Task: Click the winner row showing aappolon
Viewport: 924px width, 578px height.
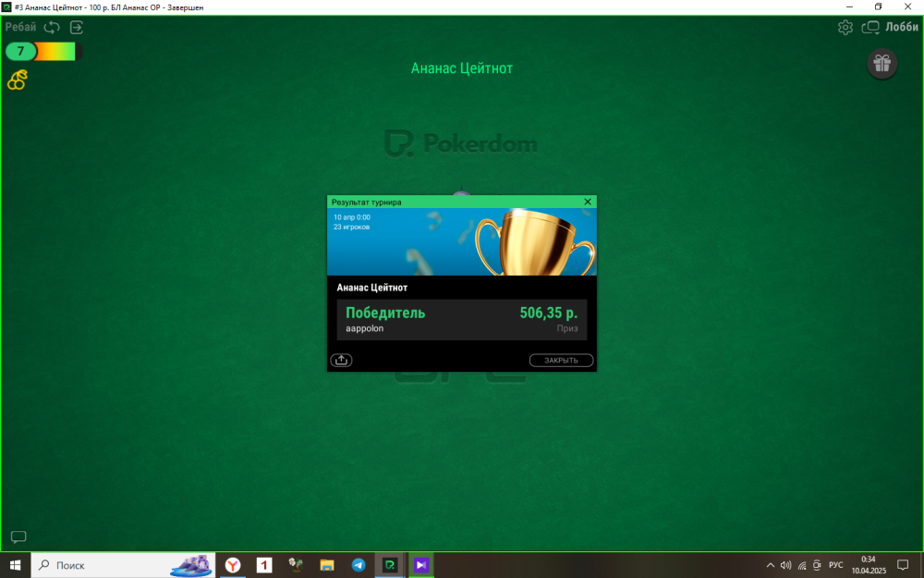Action: point(461,320)
